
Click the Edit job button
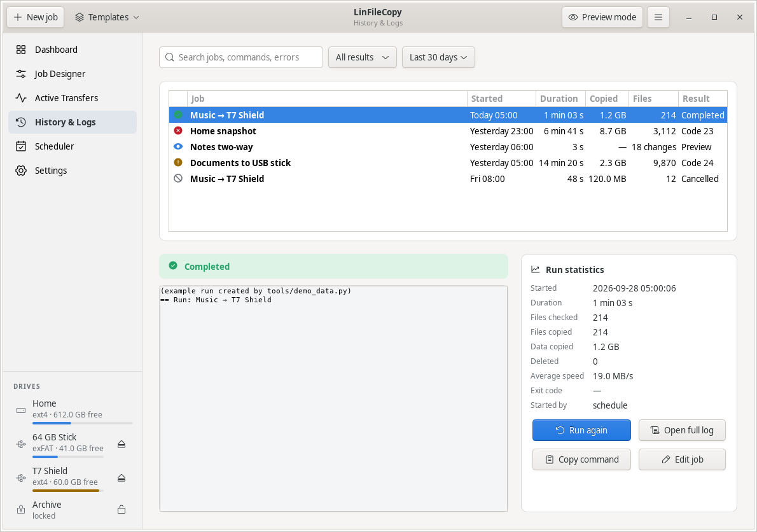[x=682, y=459]
